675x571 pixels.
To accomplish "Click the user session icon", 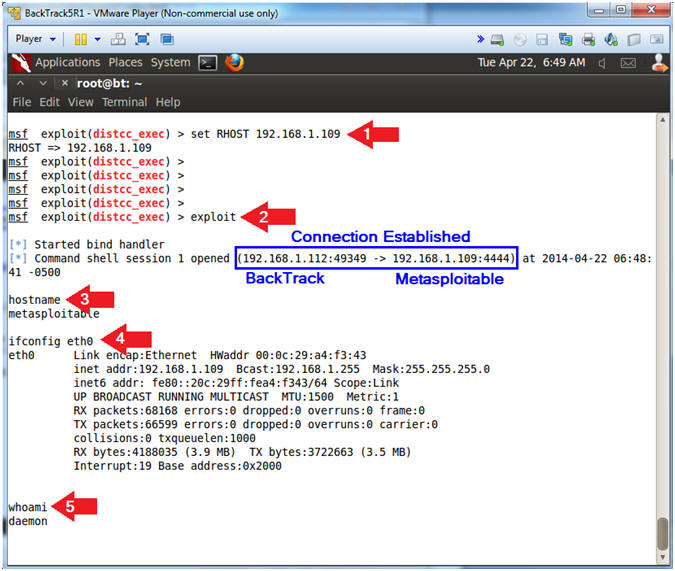I will (x=659, y=63).
